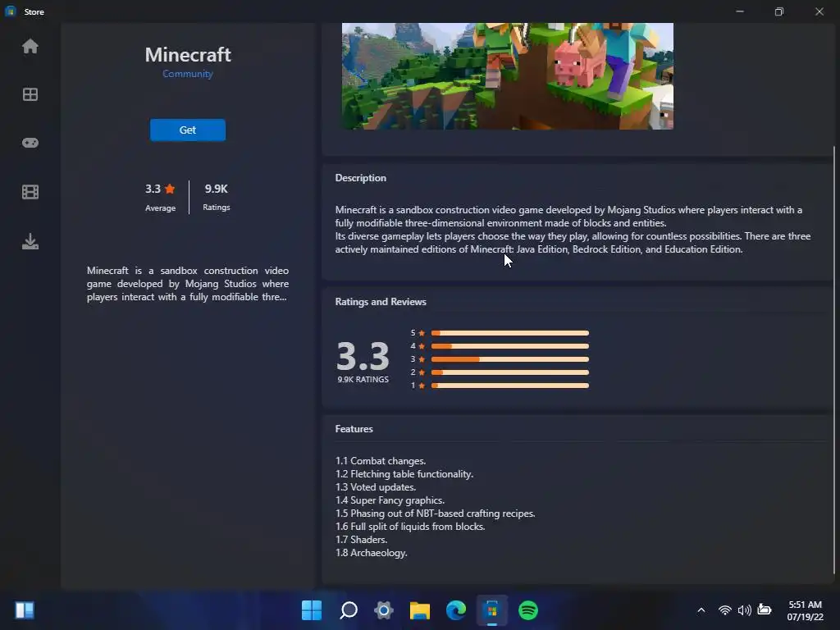Screen dimensions: 840x630
Task: Select the 5 star rating bar
Action: point(509,333)
